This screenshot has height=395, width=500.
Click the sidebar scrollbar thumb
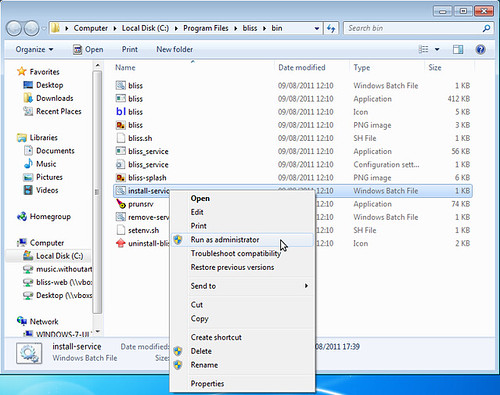pyautogui.click(x=97, y=192)
